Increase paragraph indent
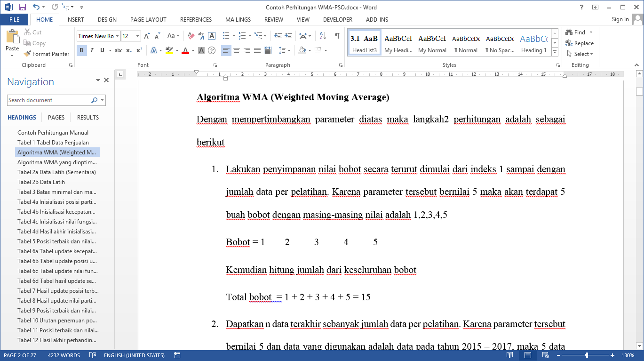This screenshot has height=361, width=644. click(x=287, y=36)
